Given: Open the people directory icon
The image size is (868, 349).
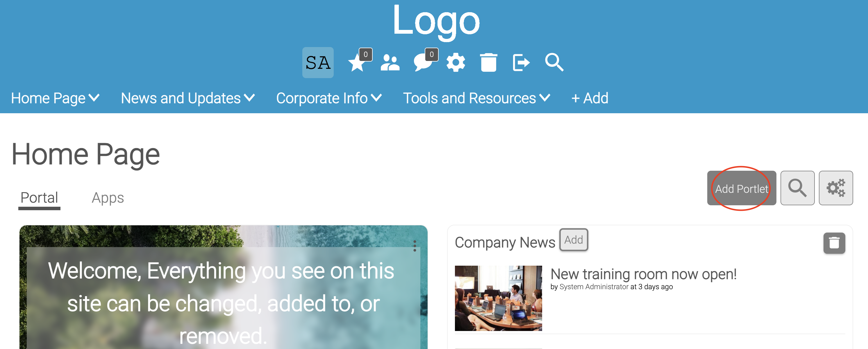Looking at the screenshot, I should point(390,63).
